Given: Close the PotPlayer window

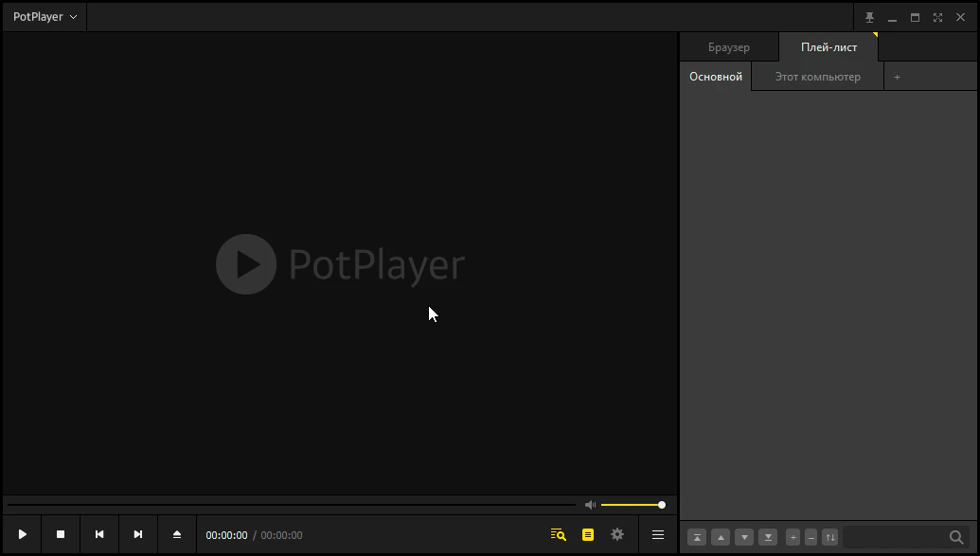Looking at the screenshot, I should pyautogui.click(x=961, y=17).
